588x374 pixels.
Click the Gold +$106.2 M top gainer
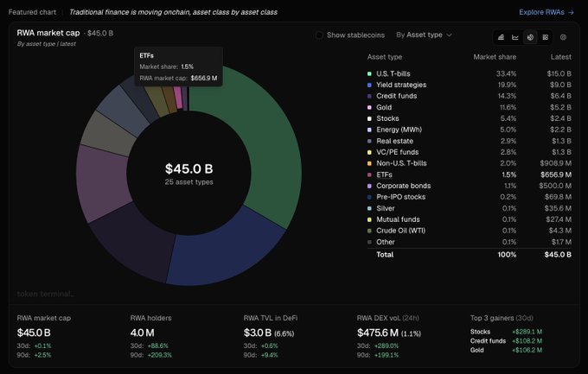506,351
